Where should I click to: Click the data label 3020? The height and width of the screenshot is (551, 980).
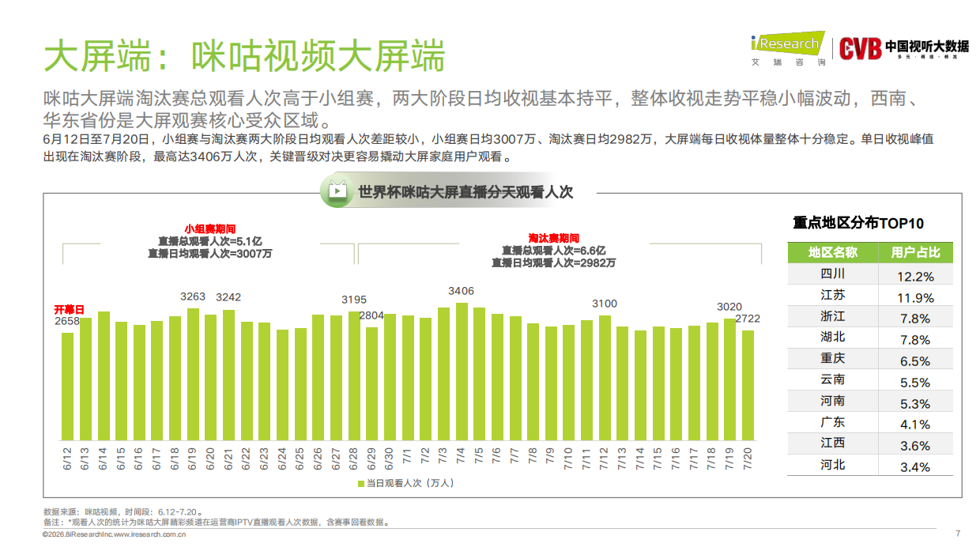[729, 307]
